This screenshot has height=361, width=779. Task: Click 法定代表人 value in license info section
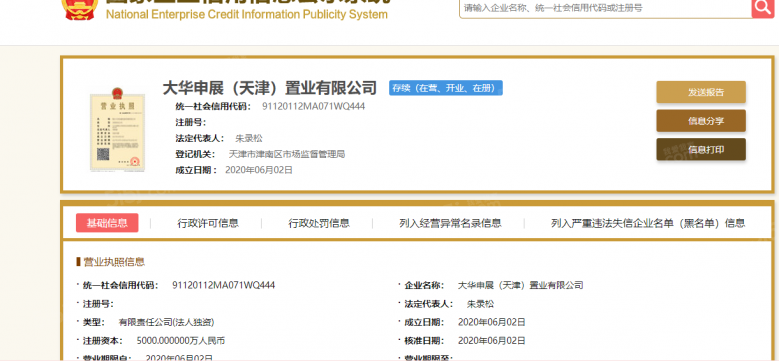point(480,304)
